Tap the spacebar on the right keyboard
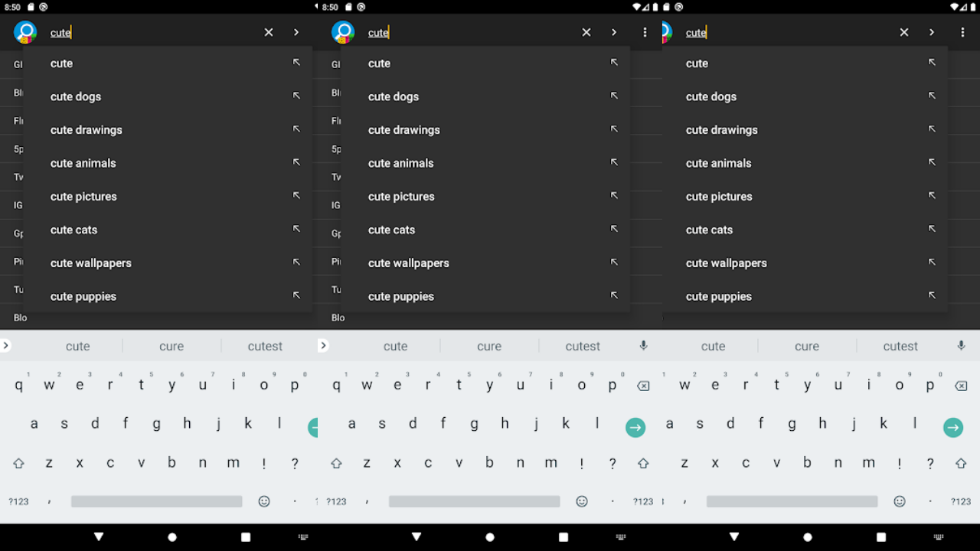The width and height of the screenshot is (980, 551). 792,501
